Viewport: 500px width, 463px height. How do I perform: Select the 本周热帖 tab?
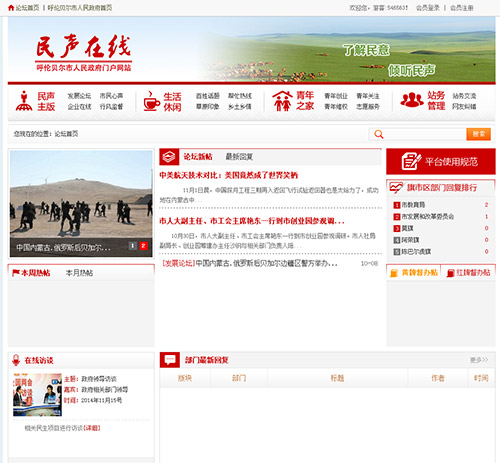click(x=36, y=273)
